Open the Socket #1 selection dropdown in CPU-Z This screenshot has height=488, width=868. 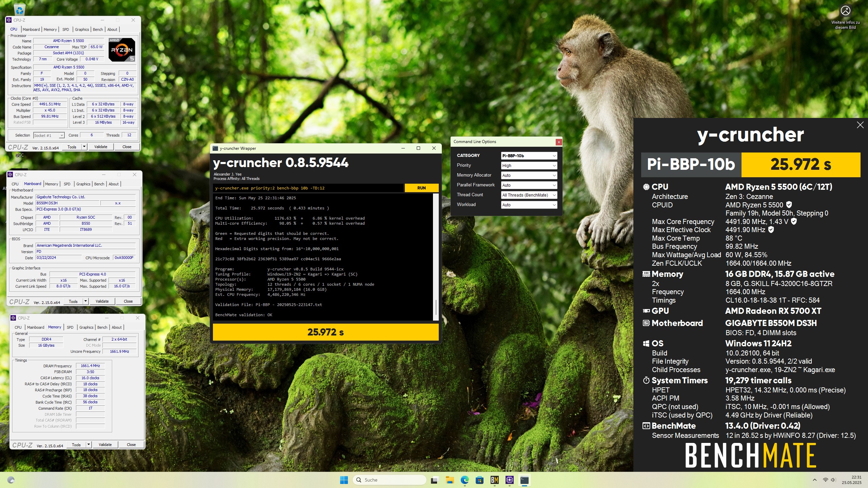(49, 135)
